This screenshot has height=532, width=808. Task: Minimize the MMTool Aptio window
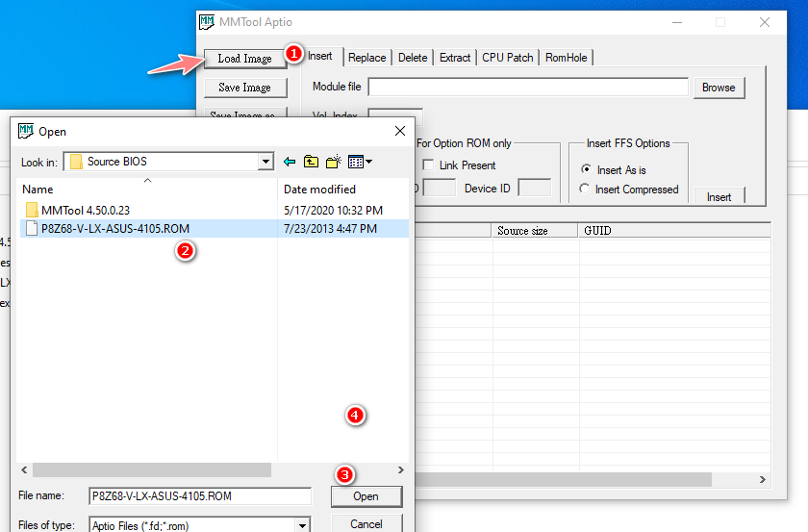pos(677,22)
